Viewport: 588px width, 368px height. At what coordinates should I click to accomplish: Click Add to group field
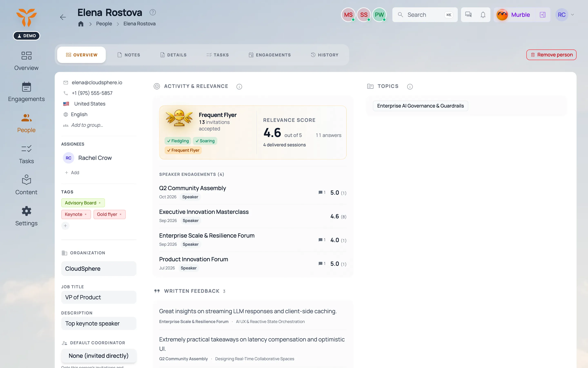coord(87,125)
